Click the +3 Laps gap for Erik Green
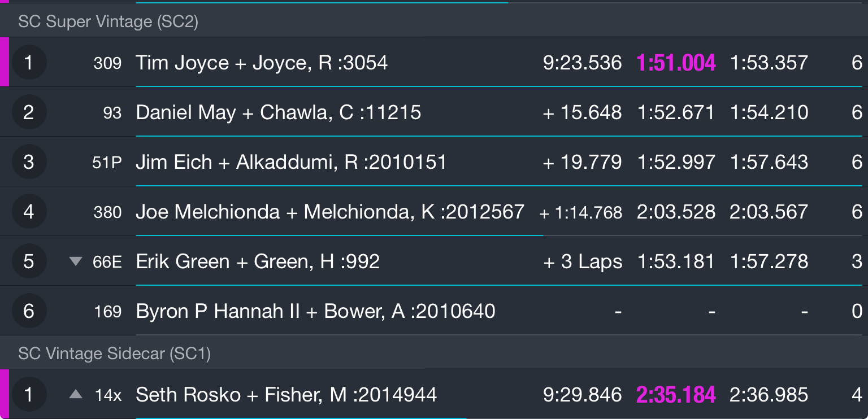 click(x=582, y=261)
